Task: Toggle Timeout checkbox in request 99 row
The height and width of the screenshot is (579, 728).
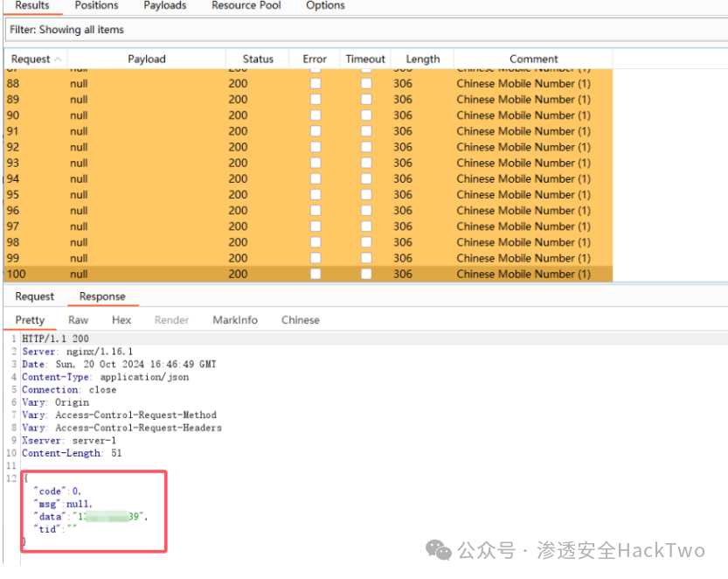Action: [366, 258]
